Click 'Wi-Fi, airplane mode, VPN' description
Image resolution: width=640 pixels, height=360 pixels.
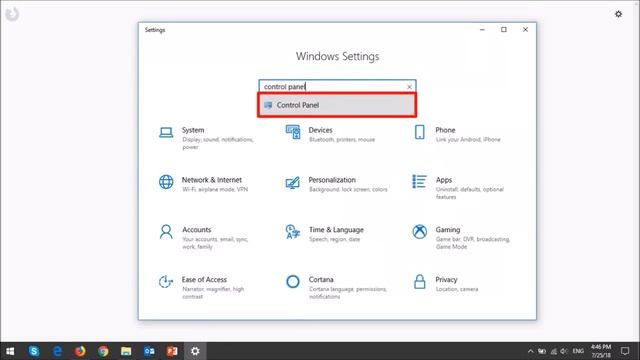point(215,189)
